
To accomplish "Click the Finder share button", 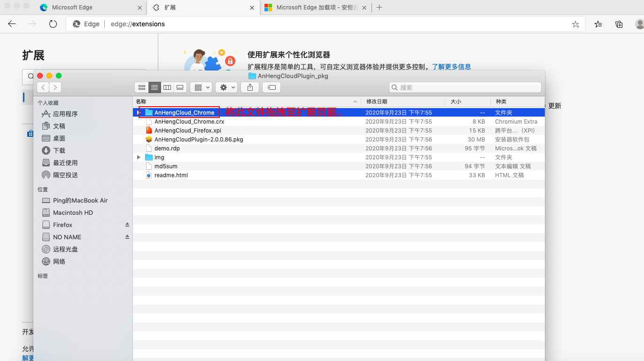I will [x=250, y=87].
